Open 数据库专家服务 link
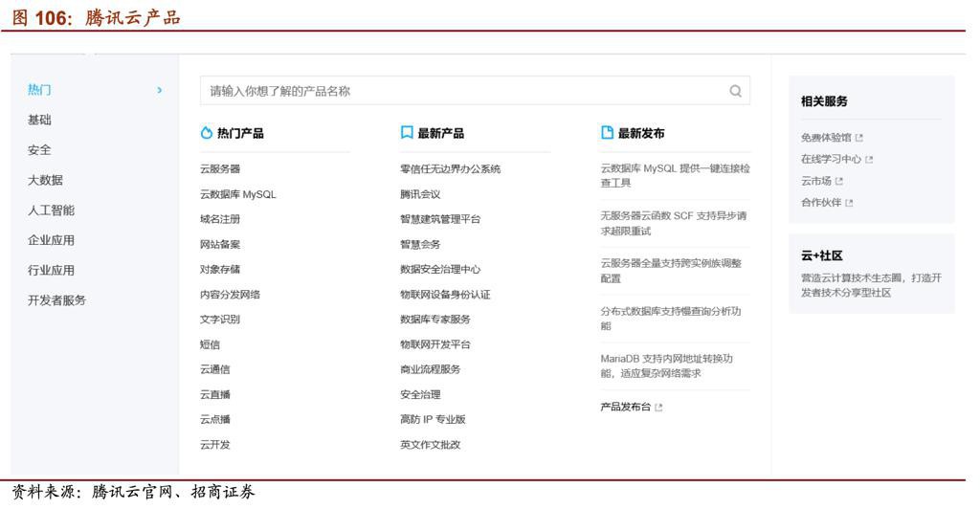This screenshot has height=509, width=980. pos(435,320)
